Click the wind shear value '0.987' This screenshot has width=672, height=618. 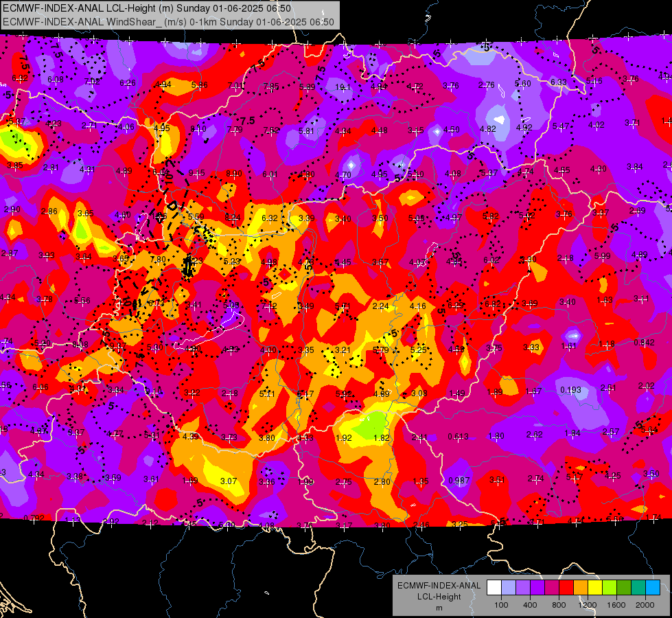(x=459, y=481)
